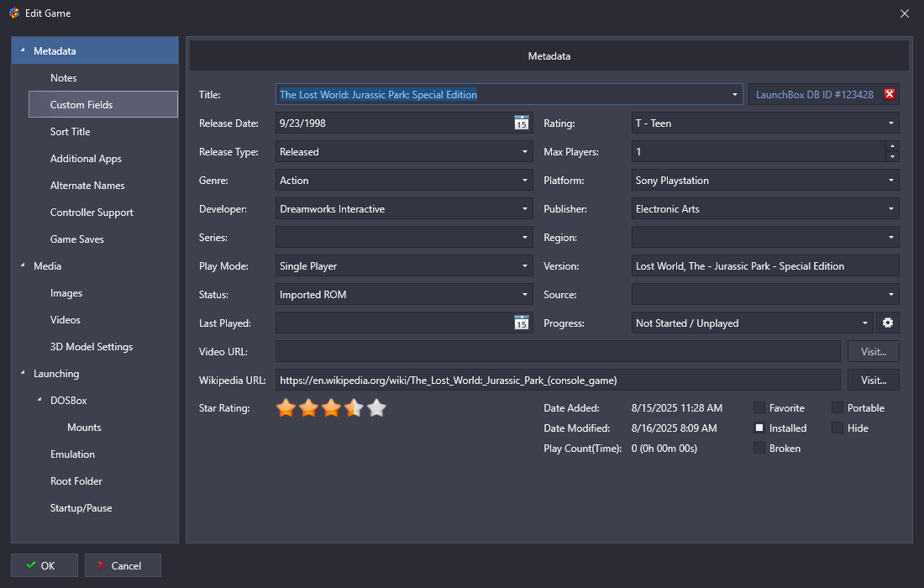This screenshot has width=924, height=588.
Task: Click the LaunchBox DB ID #123428 link
Action: point(815,94)
